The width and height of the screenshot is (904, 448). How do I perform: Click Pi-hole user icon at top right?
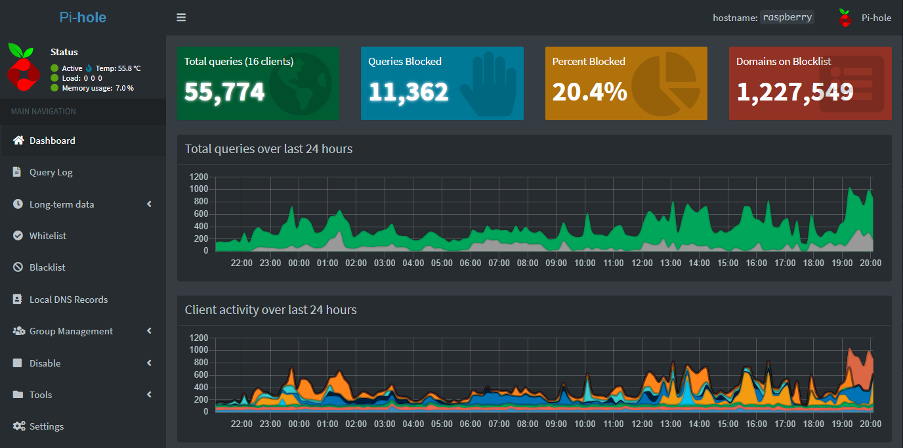[845, 18]
